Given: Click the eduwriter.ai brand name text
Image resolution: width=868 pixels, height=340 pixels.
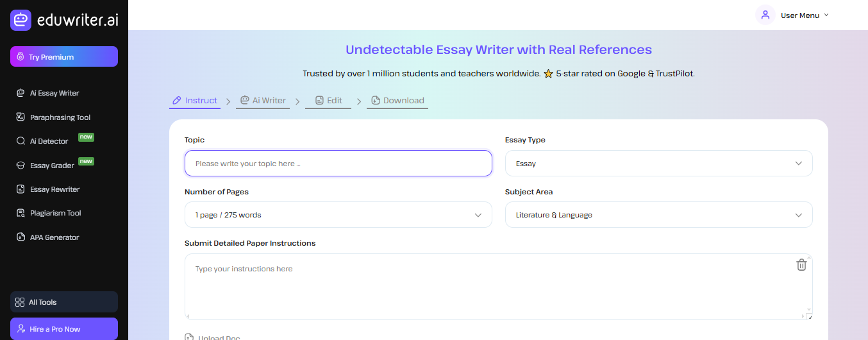Looking at the screenshot, I should [77, 20].
